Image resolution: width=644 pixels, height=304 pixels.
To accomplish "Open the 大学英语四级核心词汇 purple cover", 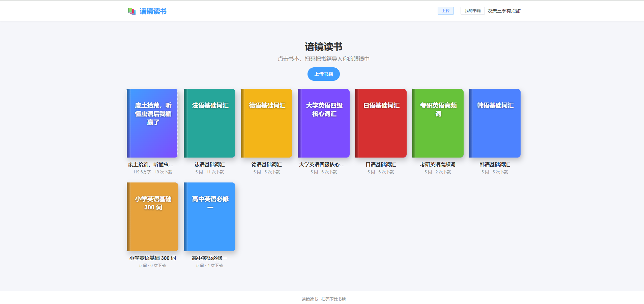I will [324, 123].
